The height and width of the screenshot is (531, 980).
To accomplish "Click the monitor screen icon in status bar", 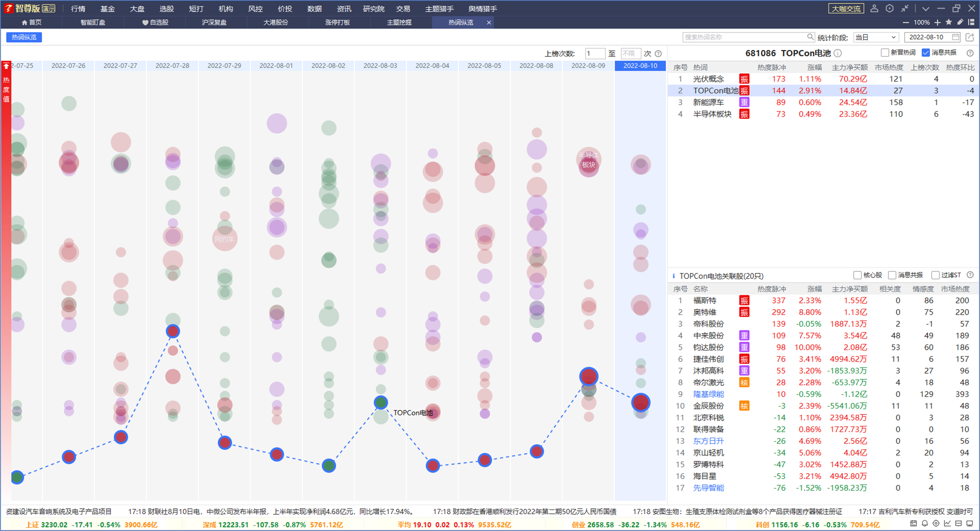I will click(x=970, y=524).
